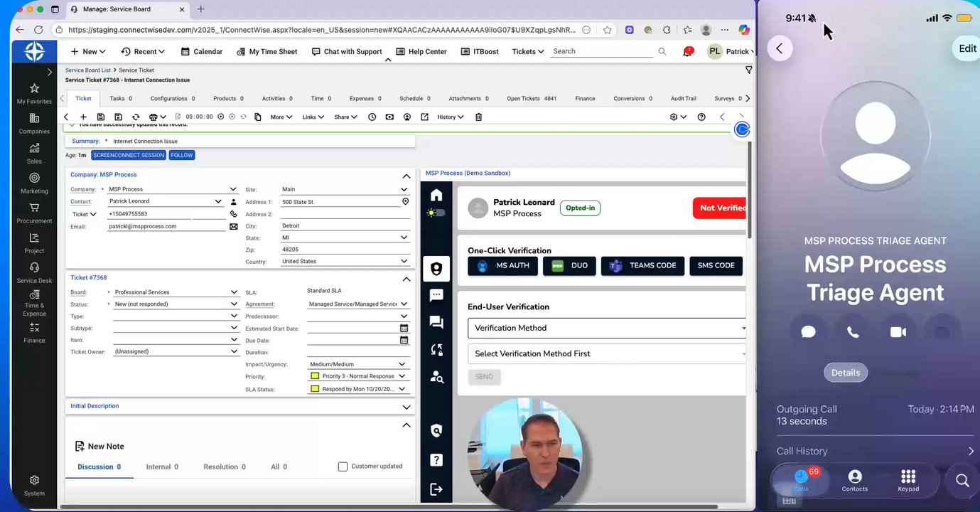Screen dimensions: 980x512
Task: Click the yellow Priority color swatch
Action: pos(315,376)
